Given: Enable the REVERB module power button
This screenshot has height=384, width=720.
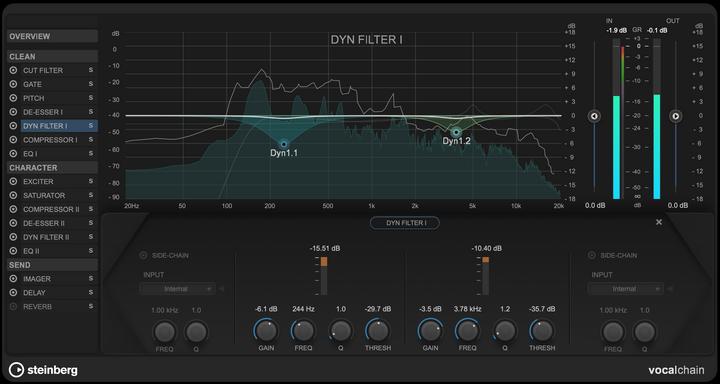Looking at the screenshot, I should pos(13,306).
